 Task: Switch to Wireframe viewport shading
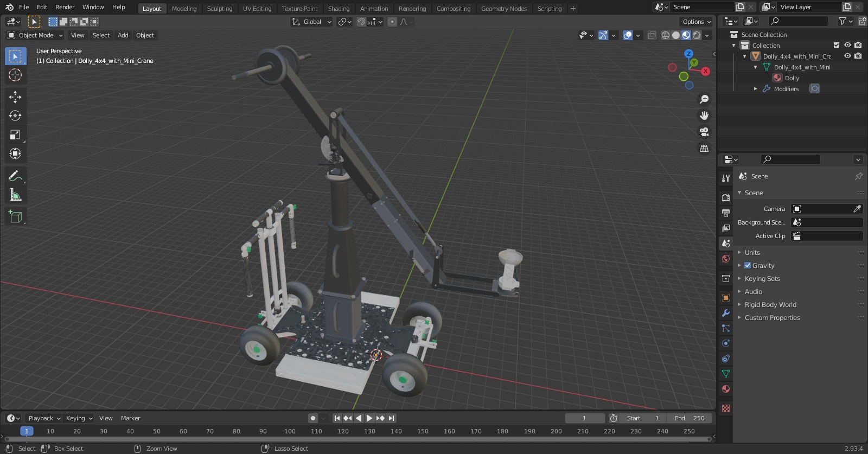(666, 35)
